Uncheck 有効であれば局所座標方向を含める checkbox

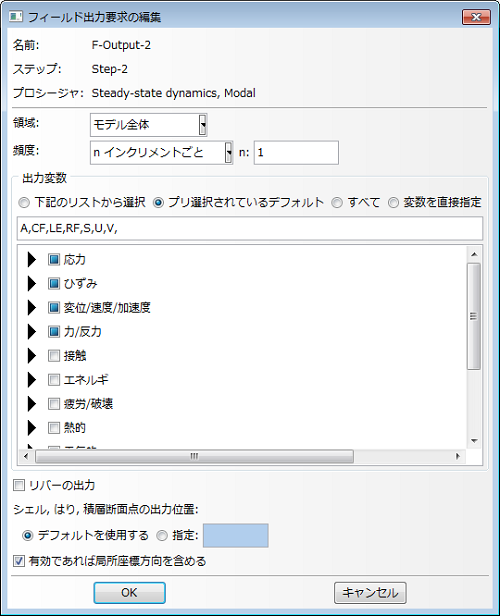click(18, 561)
